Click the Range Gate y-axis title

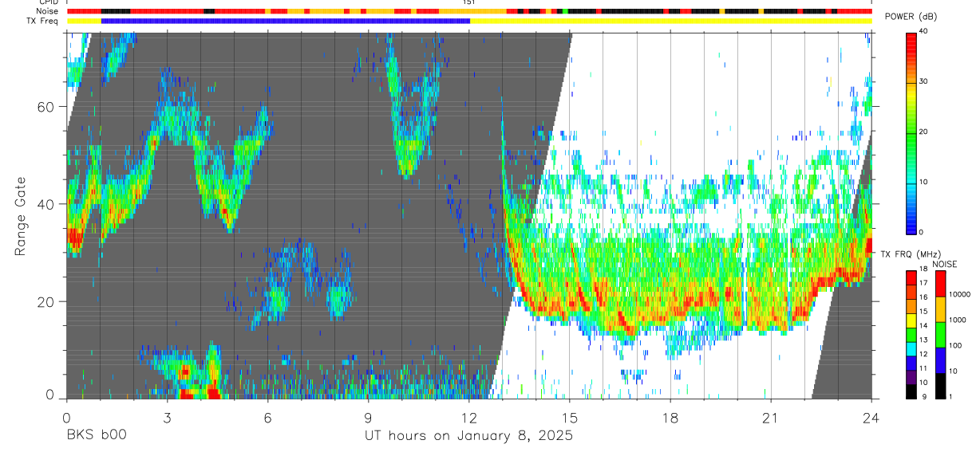(22, 216)
